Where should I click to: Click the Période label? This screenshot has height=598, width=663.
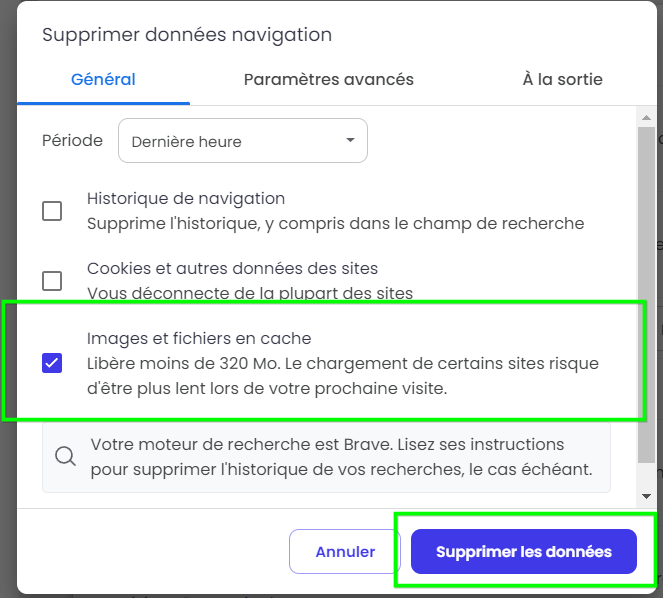(72, 140)
